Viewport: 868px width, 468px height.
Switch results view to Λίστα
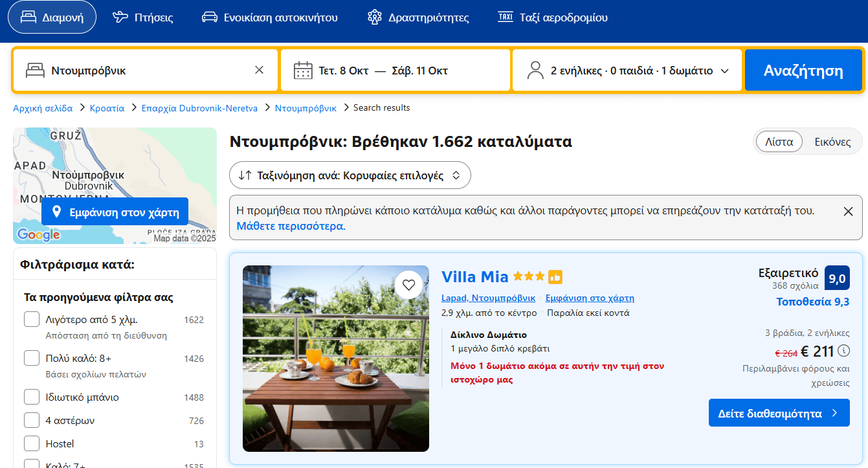coord(779,142)
